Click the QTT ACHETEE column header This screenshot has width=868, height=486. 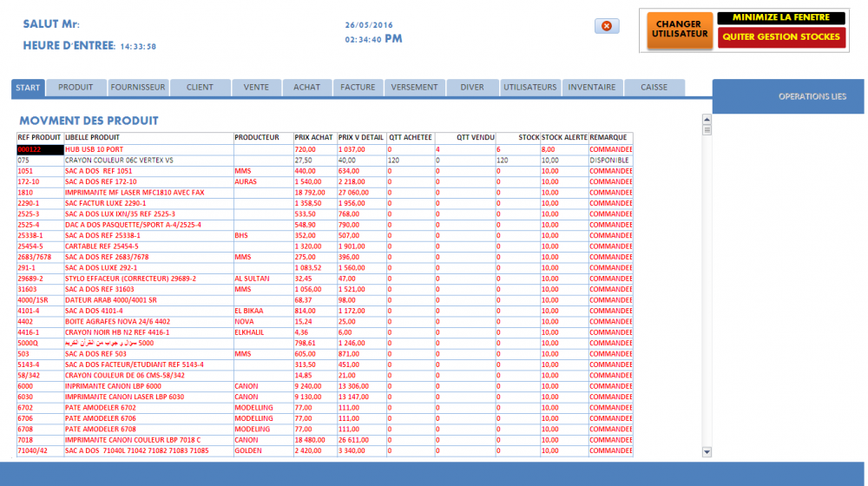[411, 138]
